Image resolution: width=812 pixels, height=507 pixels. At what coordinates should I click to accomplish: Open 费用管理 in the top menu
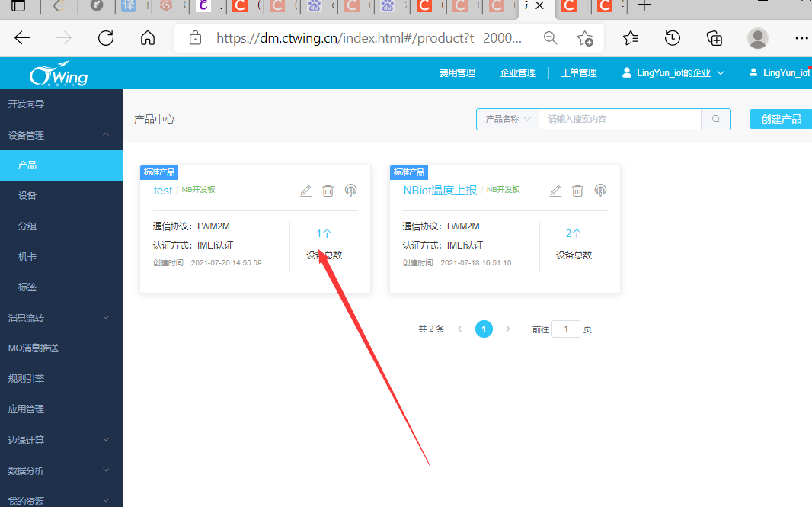point(457,73)
